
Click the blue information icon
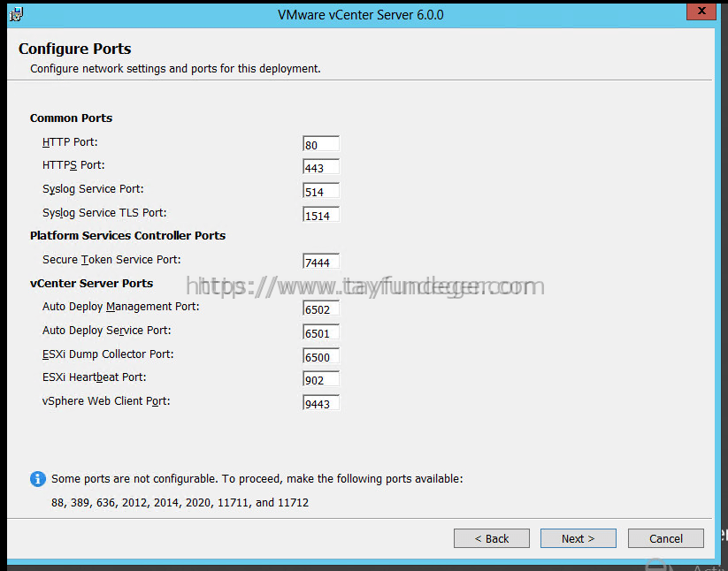click(x=38, y=479)
